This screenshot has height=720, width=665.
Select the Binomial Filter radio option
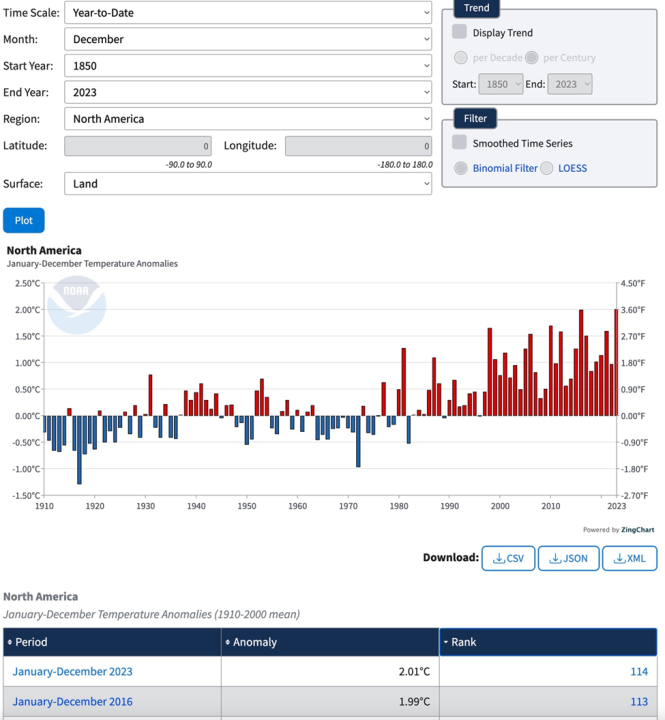[461, 168]
